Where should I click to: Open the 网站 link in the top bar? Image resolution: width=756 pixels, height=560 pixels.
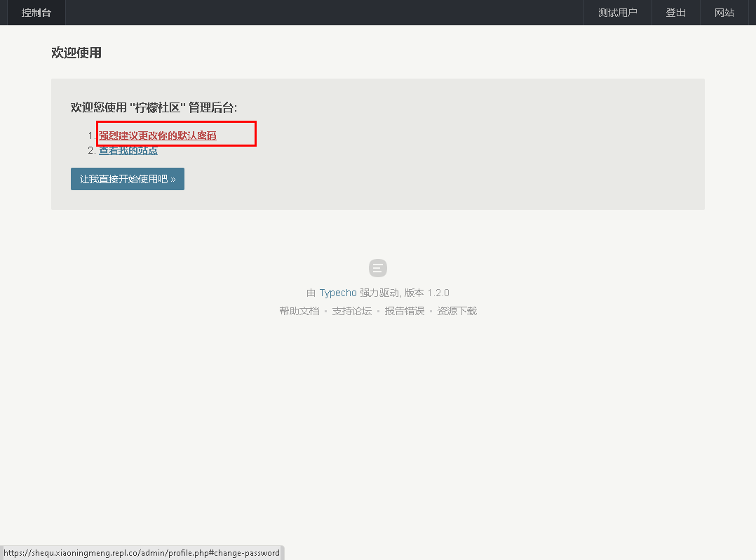[x=724, y=13]
